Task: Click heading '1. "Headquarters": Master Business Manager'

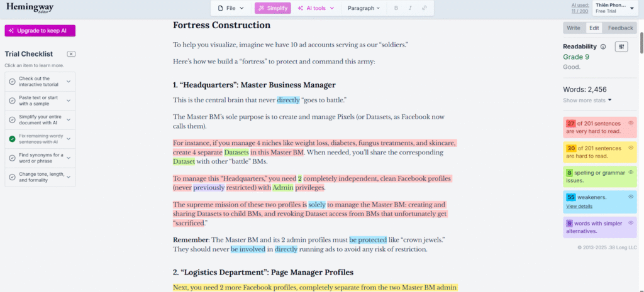Action: click(254, 85)
